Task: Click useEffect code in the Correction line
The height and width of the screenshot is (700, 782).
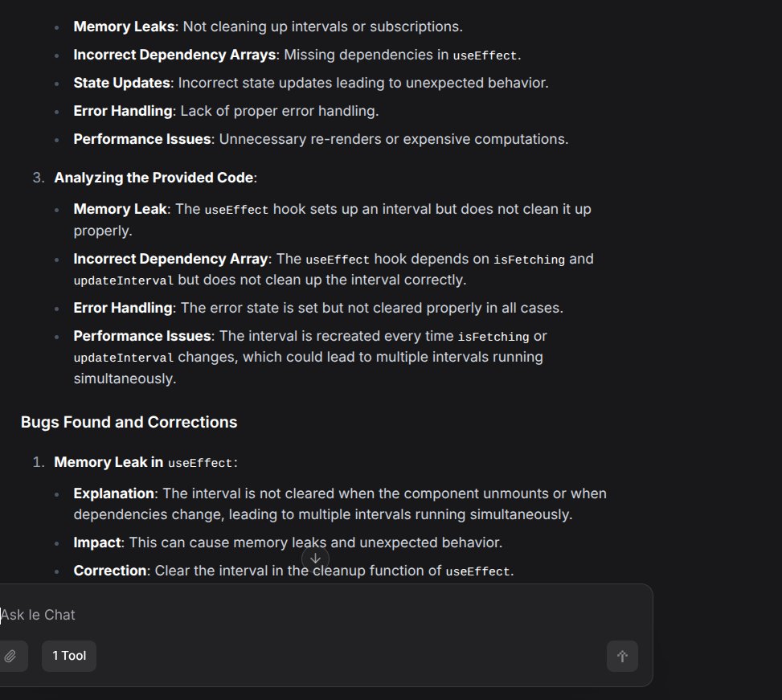Action: click(x=477, y=571)
